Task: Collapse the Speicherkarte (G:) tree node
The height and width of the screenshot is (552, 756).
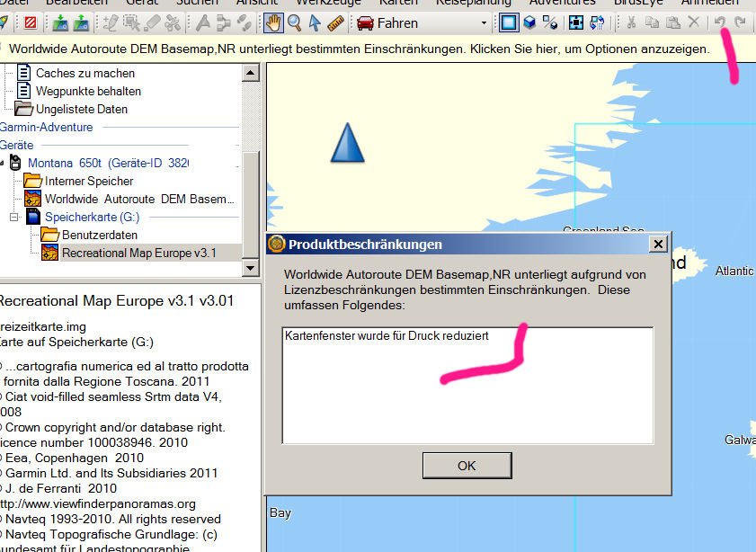Action: (14, 218)
